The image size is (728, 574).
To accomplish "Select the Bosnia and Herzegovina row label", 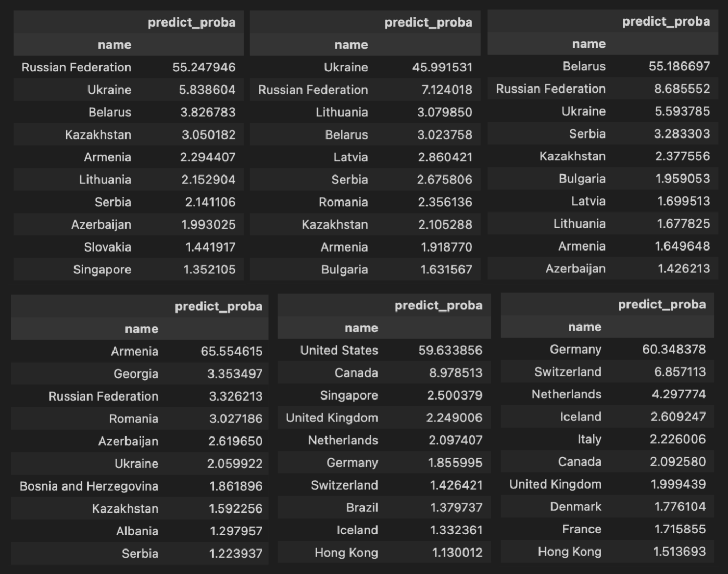I will coord(89,486).
